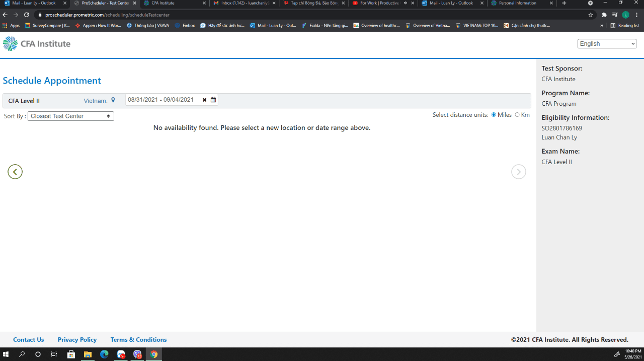Select Km as the distance unit
Screen dimensions: 644x361
(517, 115)
